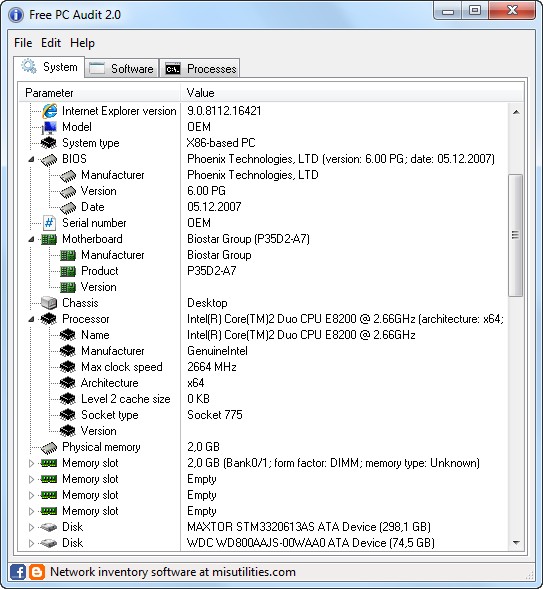Viewport: 543px width, 589px height.
Task: Click the Blogger icon in status bar
Action: click(x=37, y=572)
